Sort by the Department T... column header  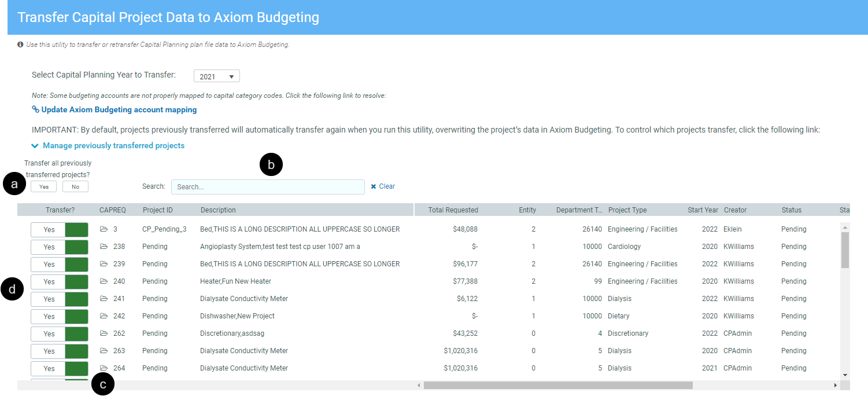579,210
